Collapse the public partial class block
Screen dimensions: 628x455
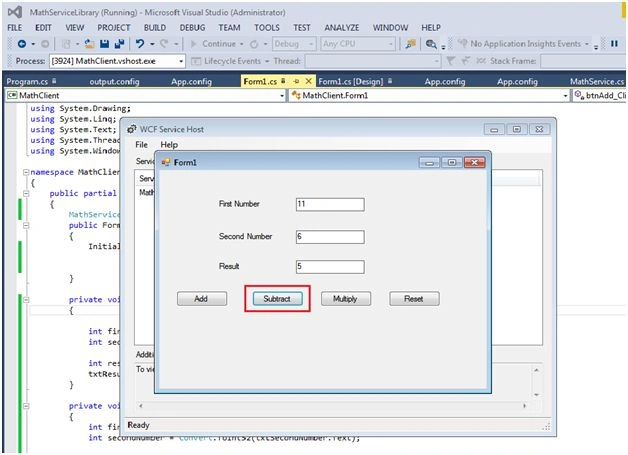(x=26, y=193)
